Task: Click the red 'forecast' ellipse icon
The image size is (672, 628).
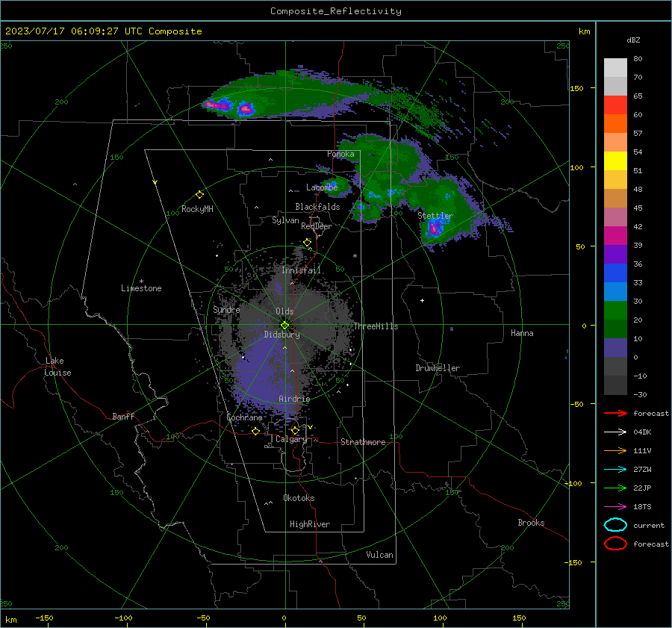Action: (615, 544)
